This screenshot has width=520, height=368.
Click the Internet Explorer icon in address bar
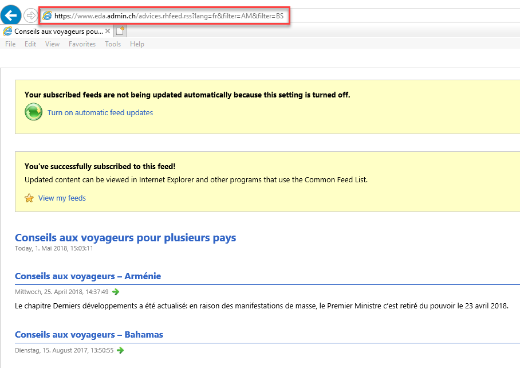[x=47, y=16]
